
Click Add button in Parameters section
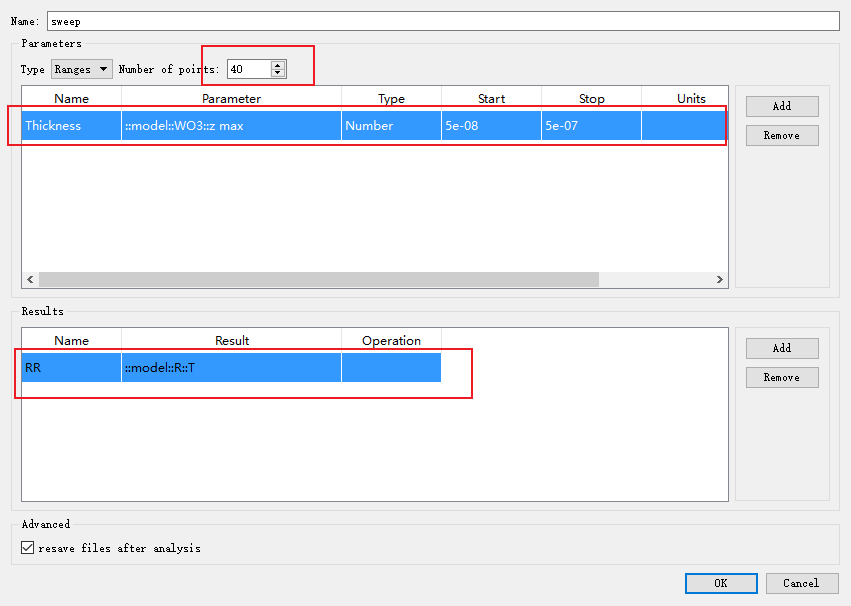click(782, 106)
